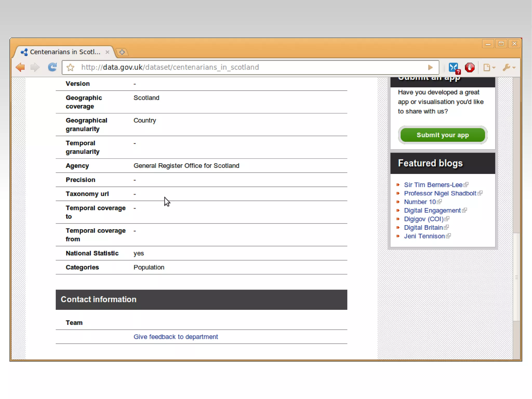Click the browser back arrow button
Image resolution: width=532 pixels, height=399 pixels.
click(x=20, y=67)
